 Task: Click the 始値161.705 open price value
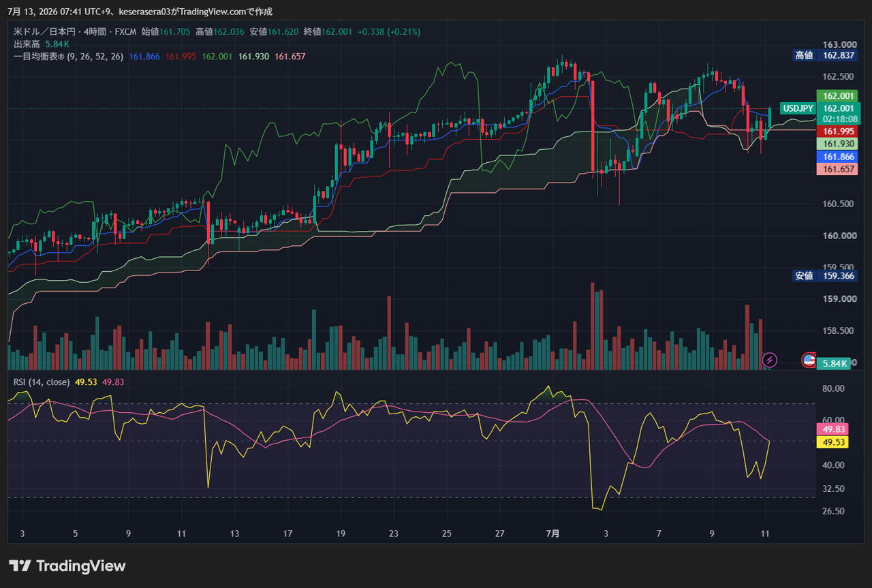click(166, 31)
